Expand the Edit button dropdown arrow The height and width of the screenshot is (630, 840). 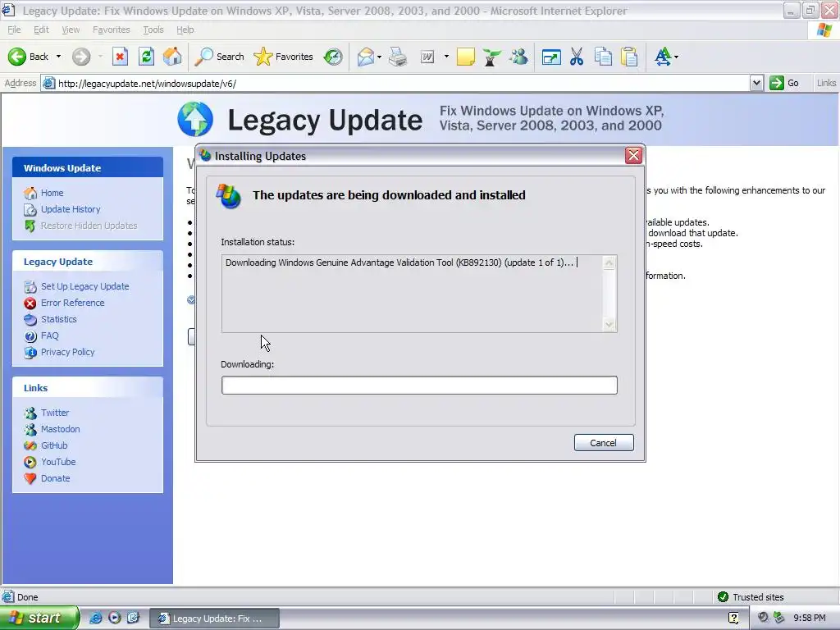pos(446,57)
